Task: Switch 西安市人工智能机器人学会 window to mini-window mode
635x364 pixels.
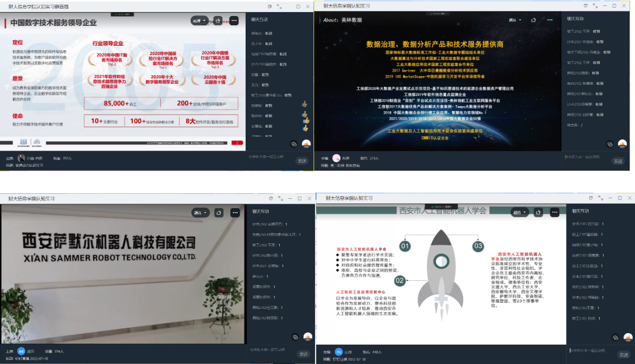Action: click(591, 198)
